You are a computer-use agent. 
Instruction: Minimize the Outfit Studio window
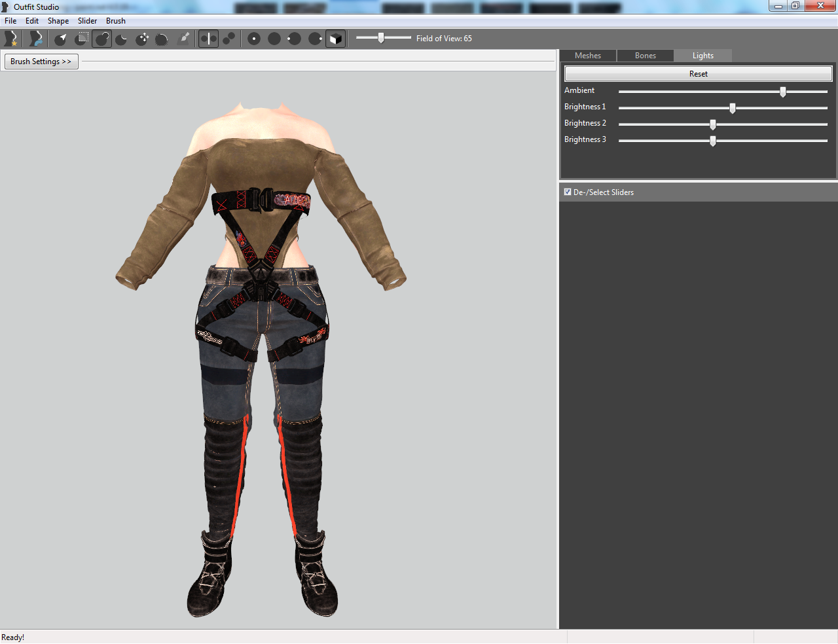[778, 6]
